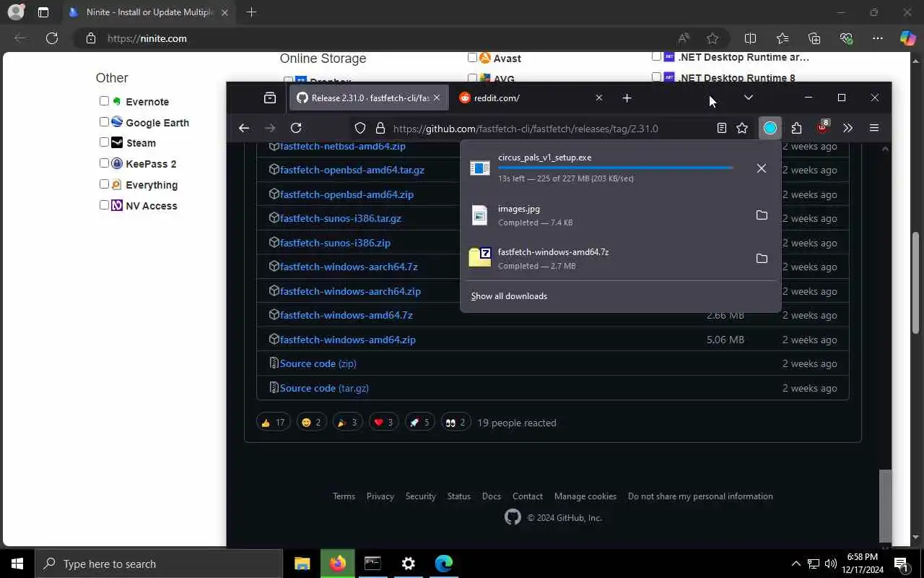This screenshot has height=578, width=924.
Task: Enable the Everything checkbox
Action: [104, 184]
